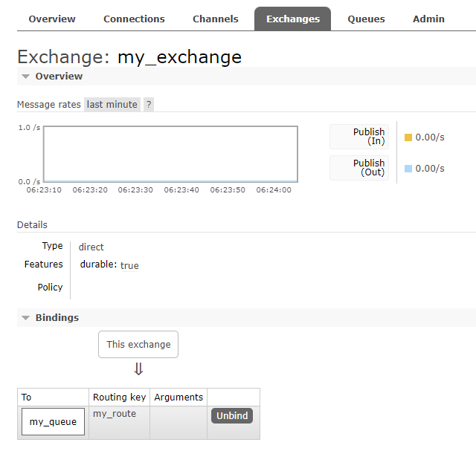Open the my_queue link
Screen dimensions: 476x451
tap(53, 422)
